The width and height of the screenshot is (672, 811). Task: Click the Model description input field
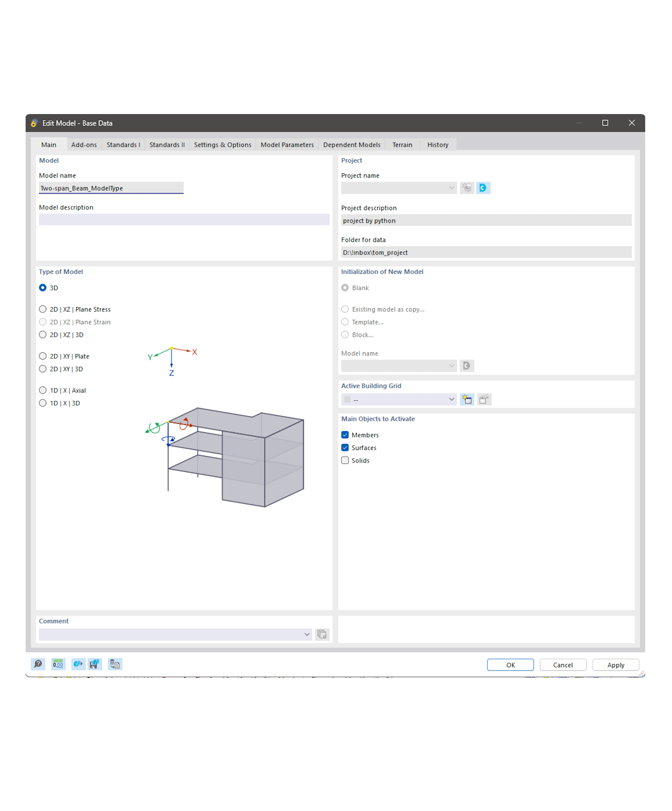click(184, 220)
